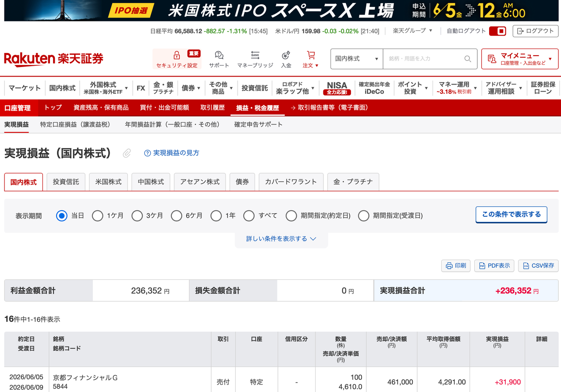The image size is (561, 392).
Task: Click the question mark help icon
Action: (x=147, y=153)
